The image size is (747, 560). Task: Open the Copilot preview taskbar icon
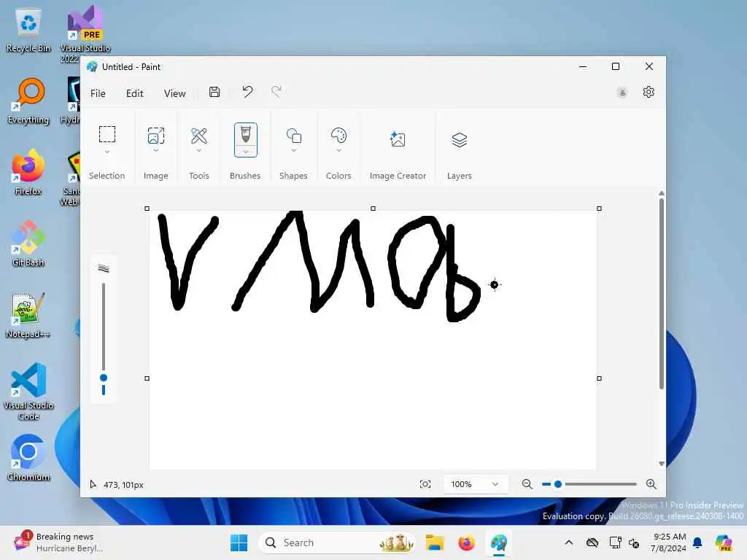click(x=723, y=542)
